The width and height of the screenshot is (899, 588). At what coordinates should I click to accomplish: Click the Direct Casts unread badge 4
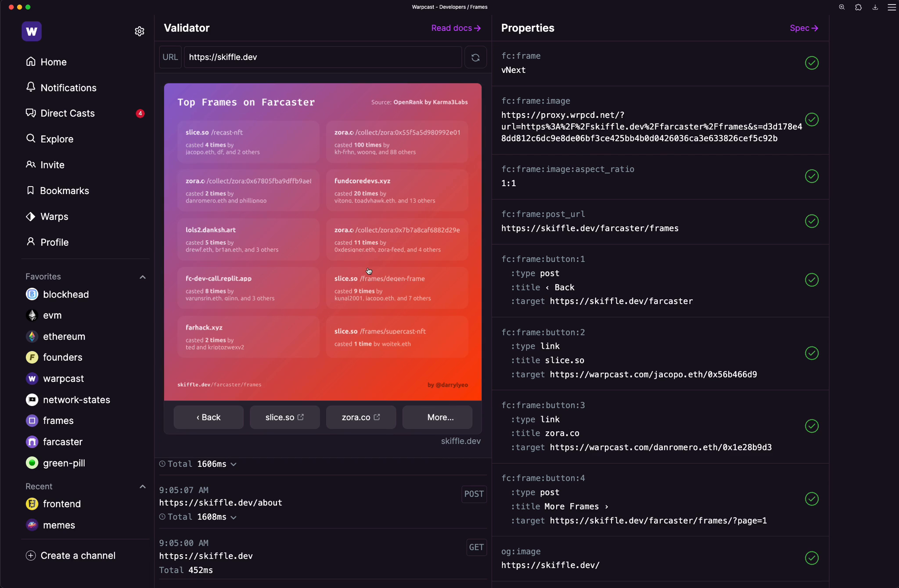pos(140,113)
